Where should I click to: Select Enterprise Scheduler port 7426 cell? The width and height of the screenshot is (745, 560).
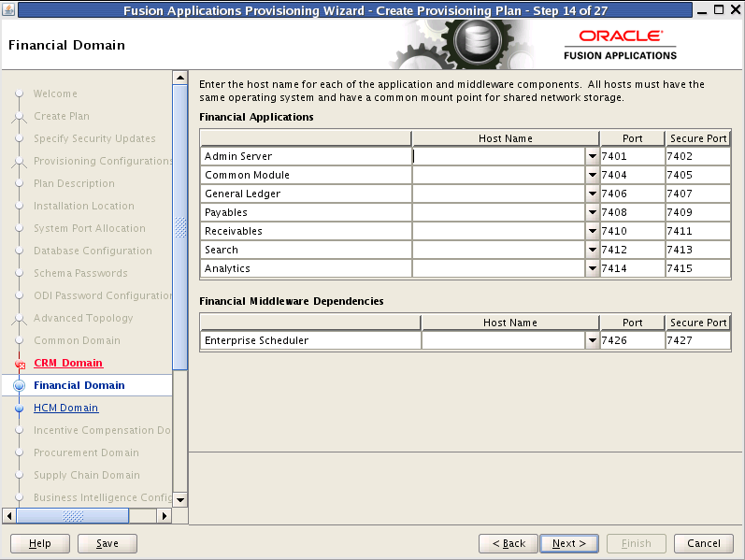tap(633, 340)
